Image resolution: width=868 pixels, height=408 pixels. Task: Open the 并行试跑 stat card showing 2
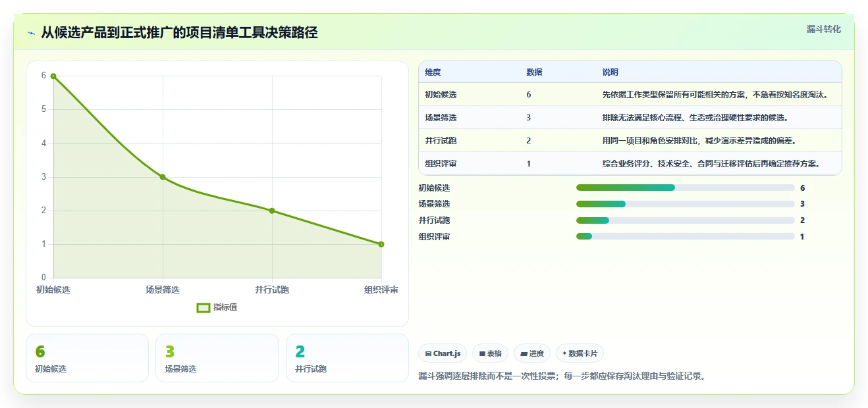point(348,358)
